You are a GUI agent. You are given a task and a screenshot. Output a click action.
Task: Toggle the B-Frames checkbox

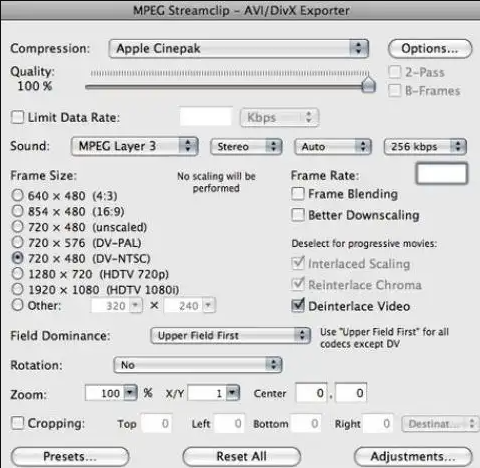(395, 90)
